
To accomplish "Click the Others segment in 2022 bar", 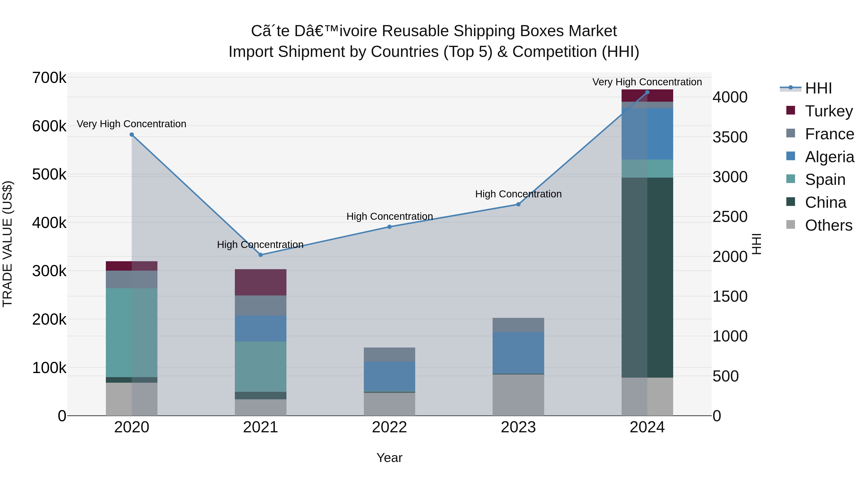I will [390, 404].
